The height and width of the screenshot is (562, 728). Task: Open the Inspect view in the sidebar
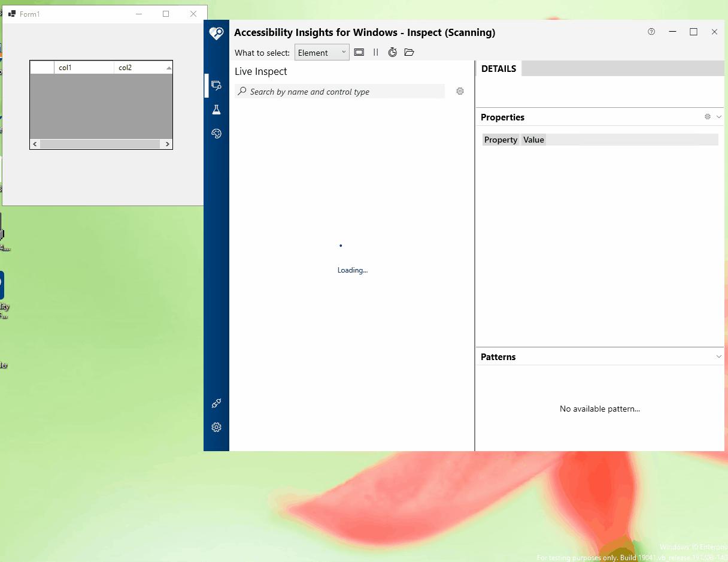tap(216, 85)
